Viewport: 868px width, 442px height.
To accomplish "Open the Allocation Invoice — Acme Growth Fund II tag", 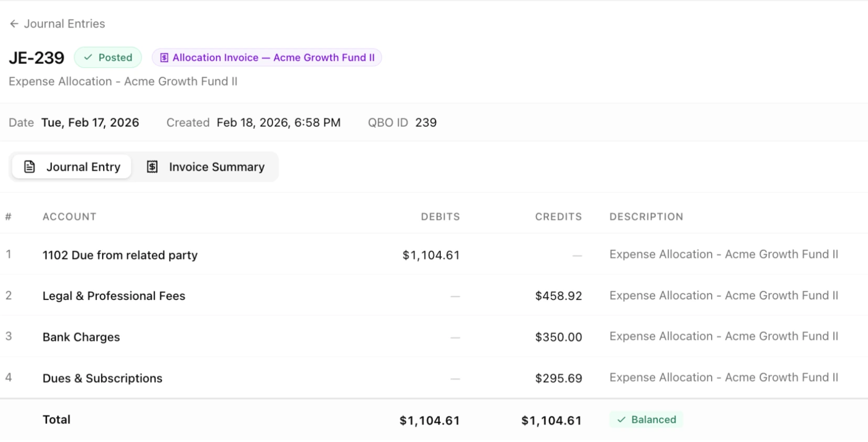I will point(266,58).
